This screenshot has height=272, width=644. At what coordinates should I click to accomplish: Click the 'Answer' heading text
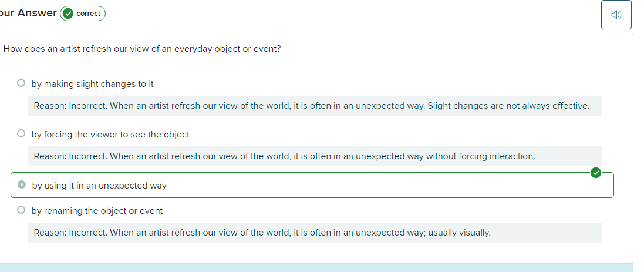(37, 13)
